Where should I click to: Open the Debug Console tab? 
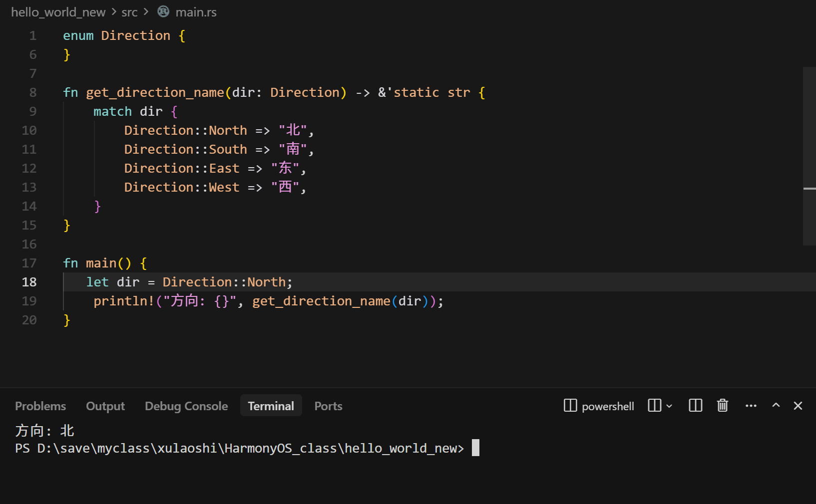coord(186,406)
